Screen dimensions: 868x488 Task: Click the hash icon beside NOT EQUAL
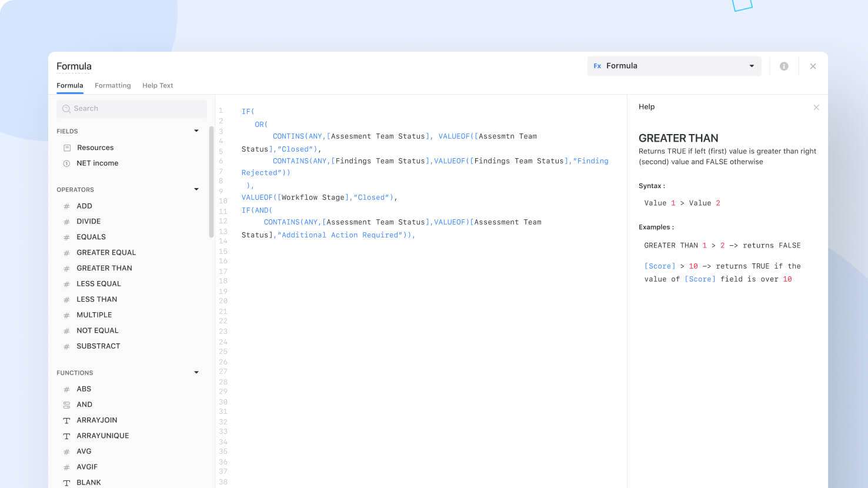[66, 331]
